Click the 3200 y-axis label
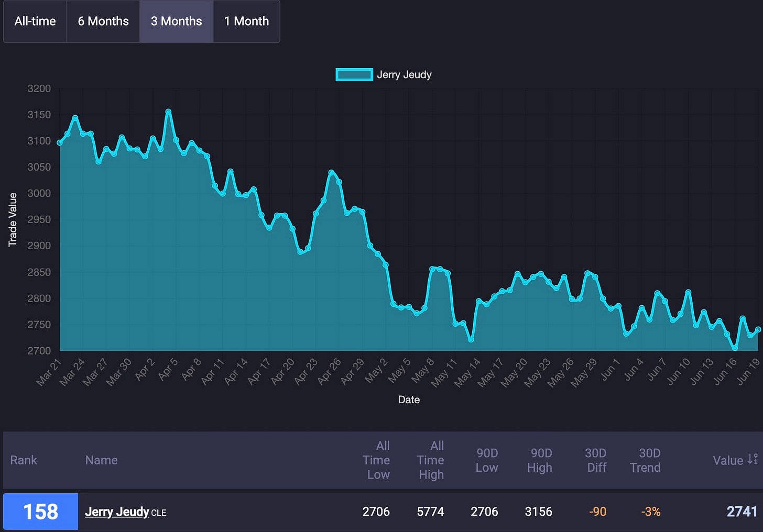The width and height of the screenshot is (763, 532). pos(39,88)
